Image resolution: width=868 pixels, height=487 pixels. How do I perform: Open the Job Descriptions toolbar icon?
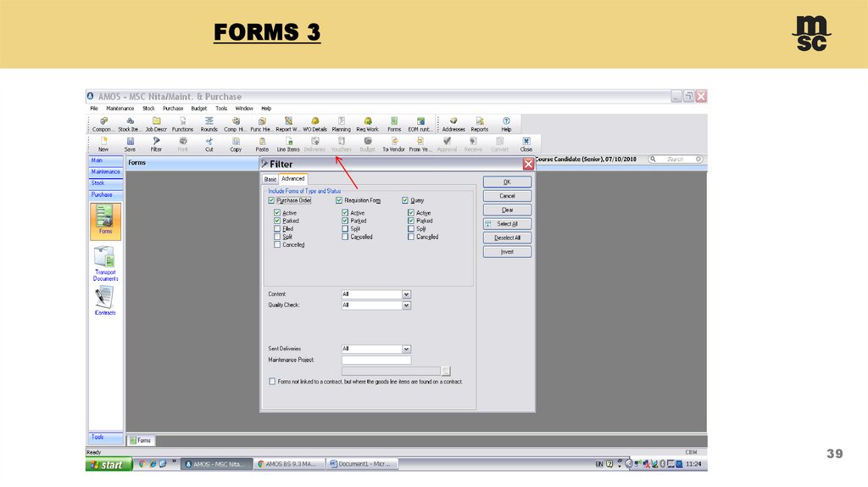[156, 124]
